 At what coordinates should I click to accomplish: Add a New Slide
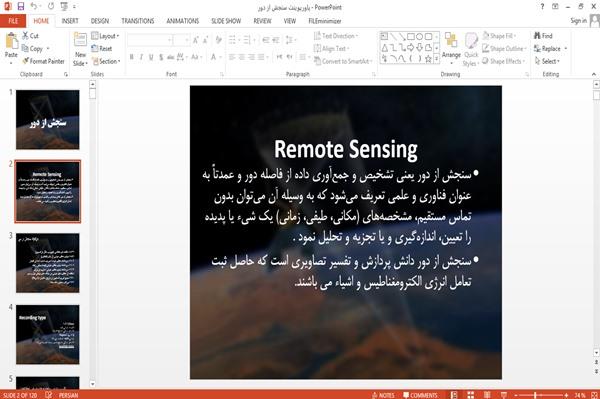point(80,50)
